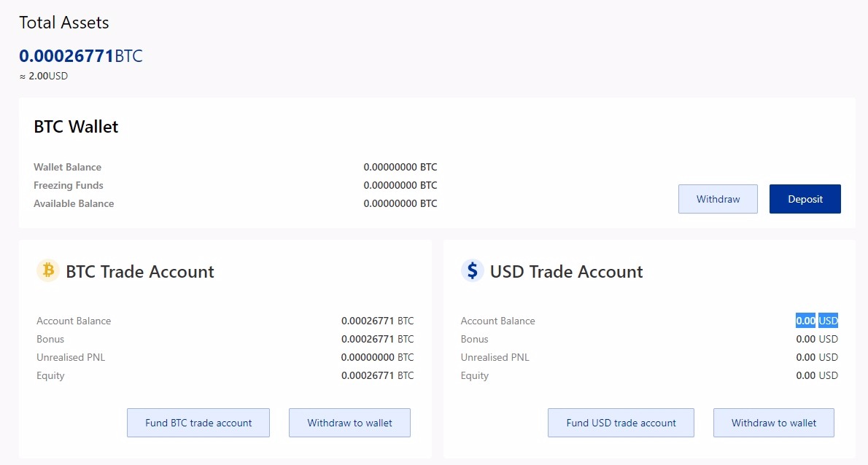Click the USD Trade Account Equity value

816,376
